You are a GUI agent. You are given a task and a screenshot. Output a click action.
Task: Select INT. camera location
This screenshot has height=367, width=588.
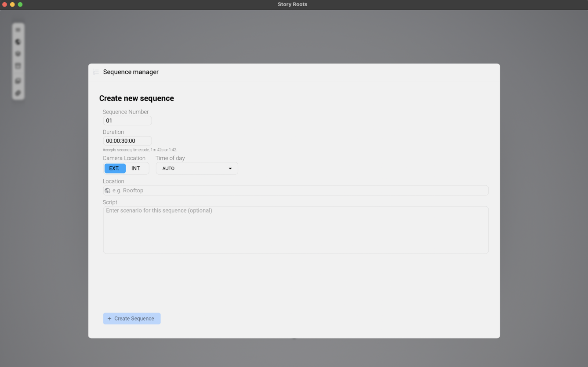point(136,168)
